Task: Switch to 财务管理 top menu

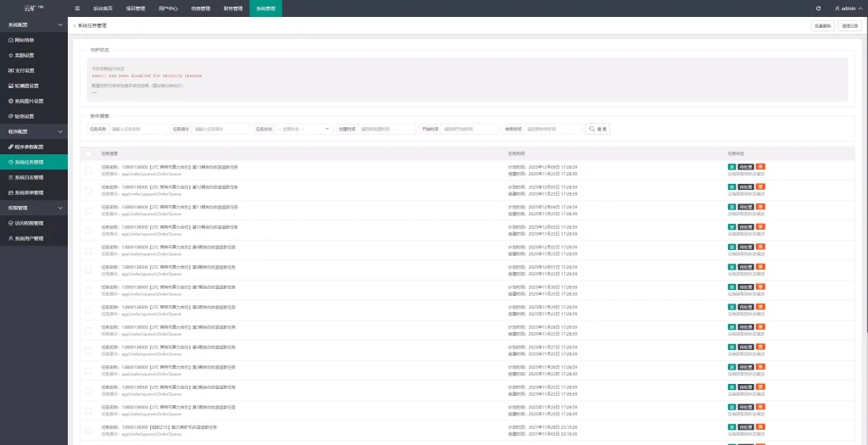Action: pos(233,8)
